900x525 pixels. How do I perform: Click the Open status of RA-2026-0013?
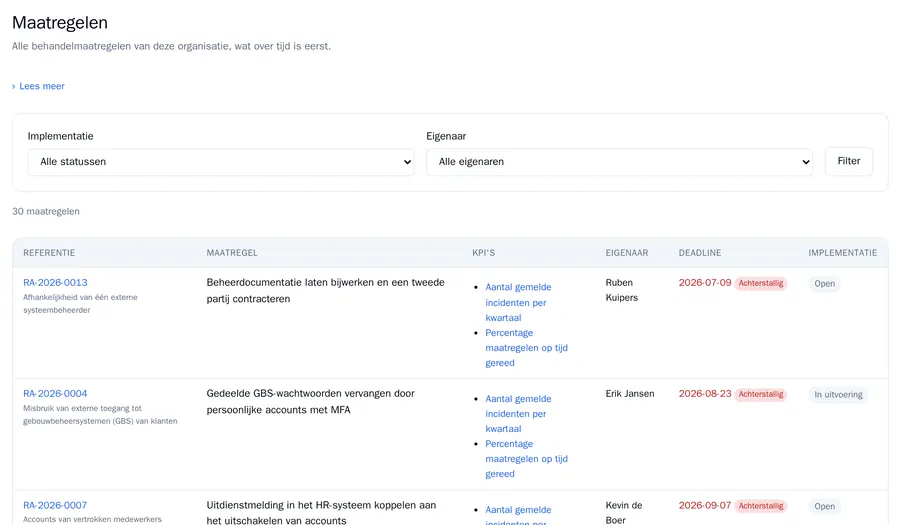(x=824, y=283)
